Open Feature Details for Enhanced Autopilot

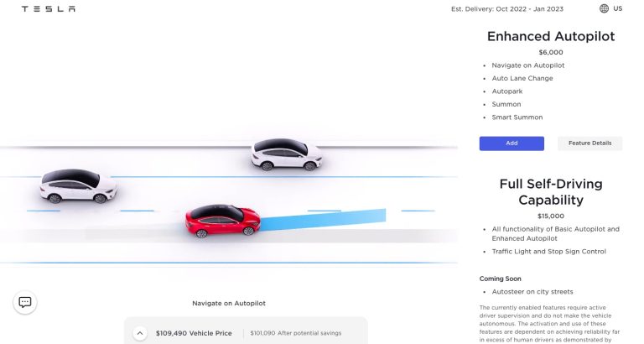coord(589,143)
